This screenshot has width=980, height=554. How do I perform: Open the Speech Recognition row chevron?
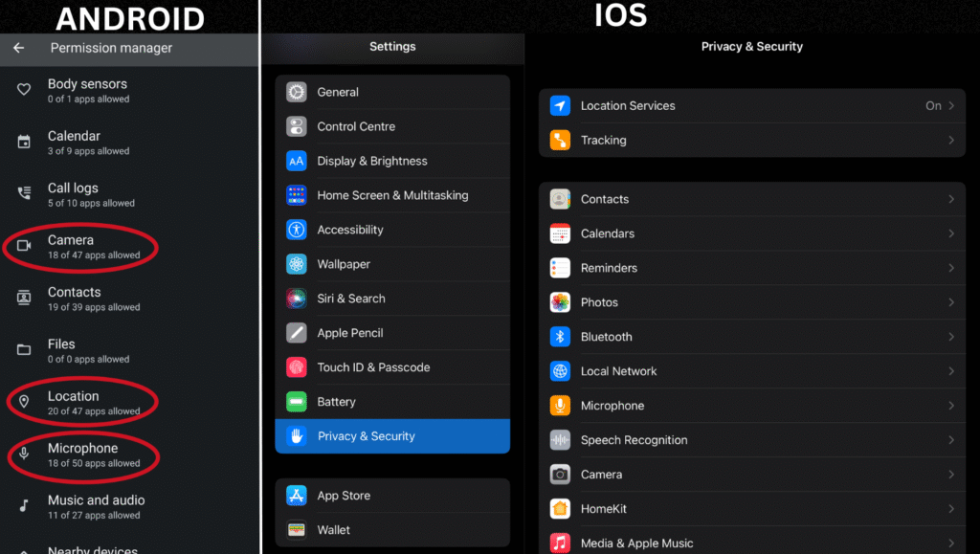[951, 440]
